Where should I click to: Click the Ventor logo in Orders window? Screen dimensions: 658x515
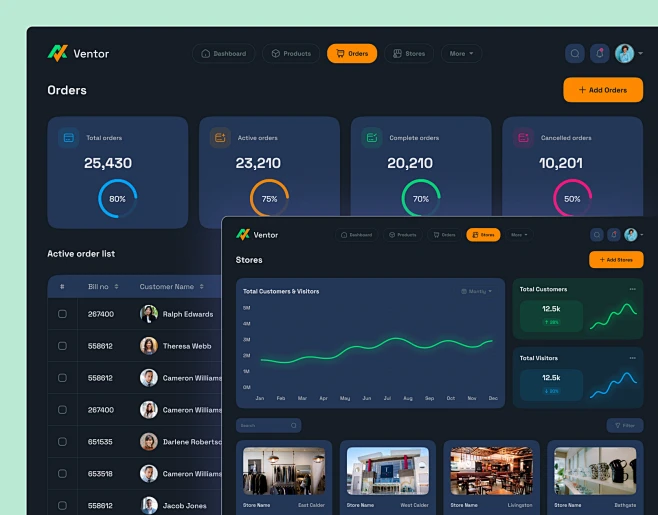[x=78, y=53]
